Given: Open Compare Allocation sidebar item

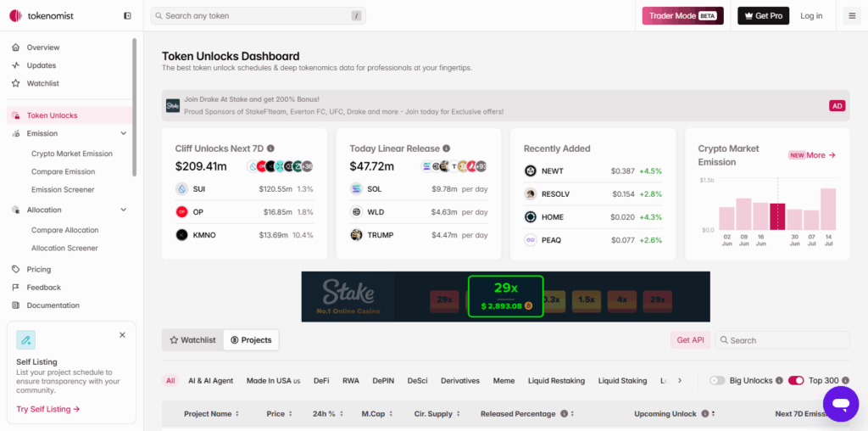Looking at the screenshot, I should tap(64, 230).
